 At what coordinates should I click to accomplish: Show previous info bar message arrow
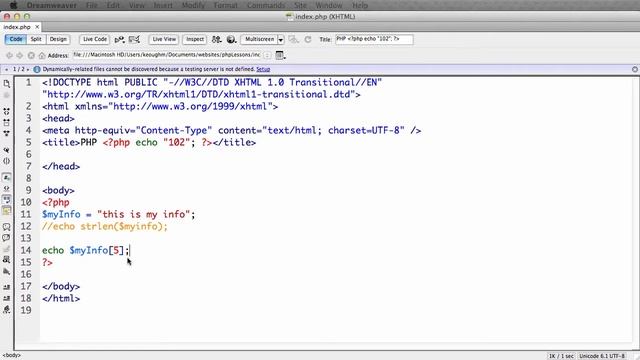click(7, 69)
